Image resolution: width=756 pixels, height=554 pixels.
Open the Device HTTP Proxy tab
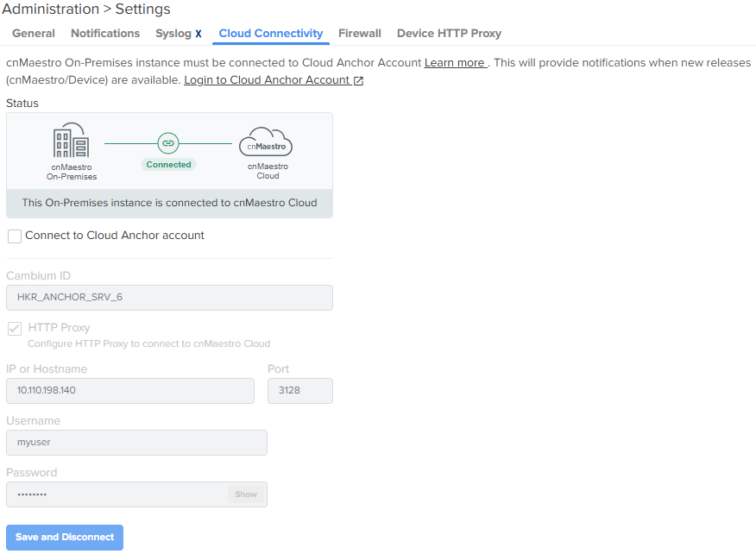(x=449, y=34)
